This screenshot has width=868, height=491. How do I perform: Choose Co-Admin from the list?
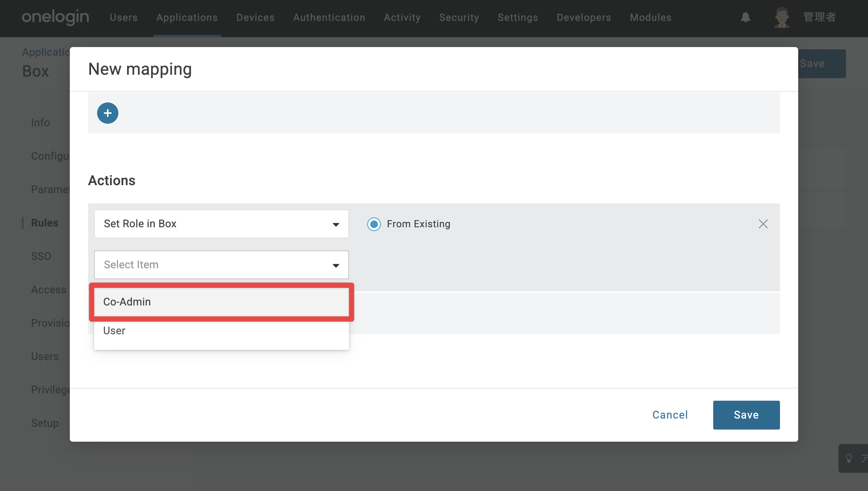[x=222, y=302]
